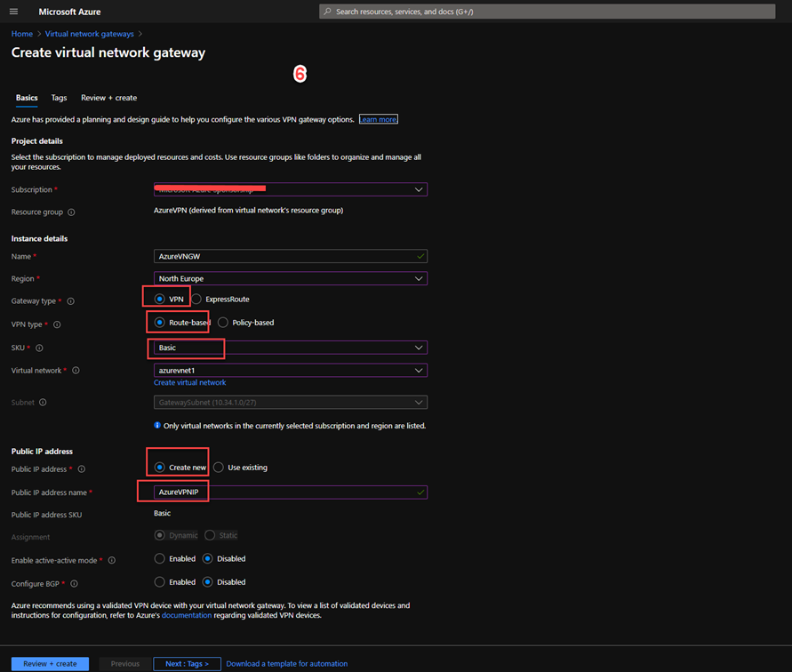
Task: Select VPN gateway type
Action: [x=160, y=300]
